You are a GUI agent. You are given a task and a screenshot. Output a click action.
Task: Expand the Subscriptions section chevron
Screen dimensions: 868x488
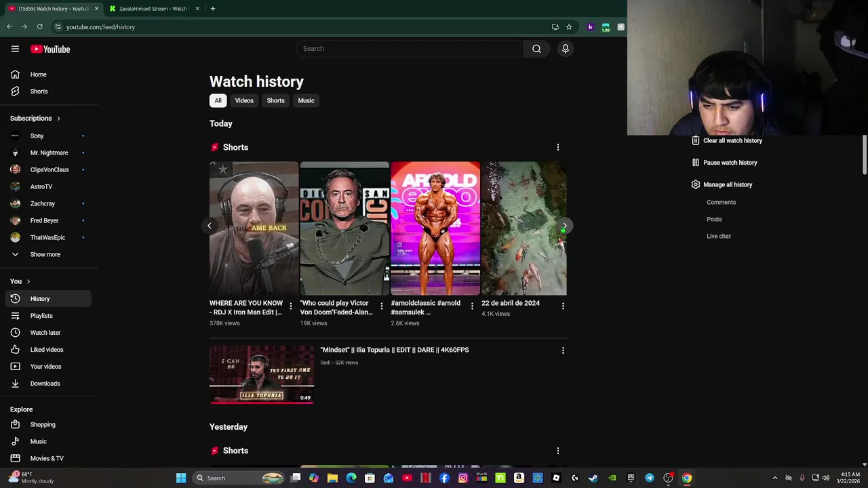pos(58,119)
